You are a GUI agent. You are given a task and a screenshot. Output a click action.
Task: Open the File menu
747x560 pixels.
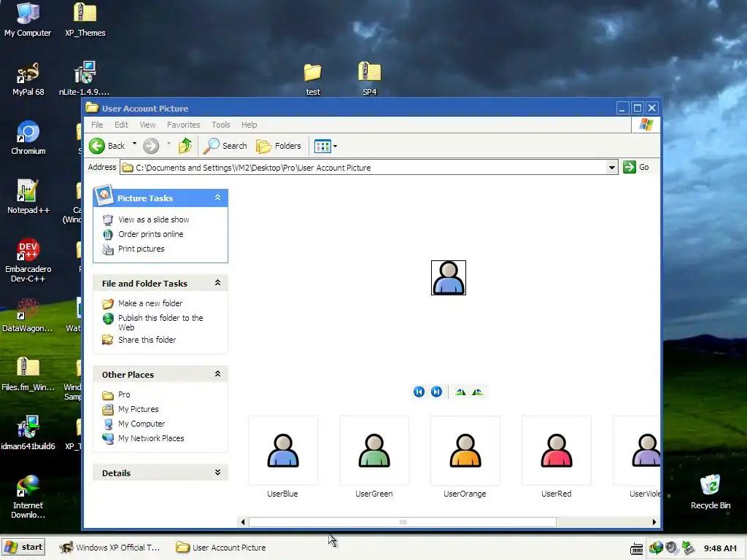pyautogui.click(x=97, y=125)
